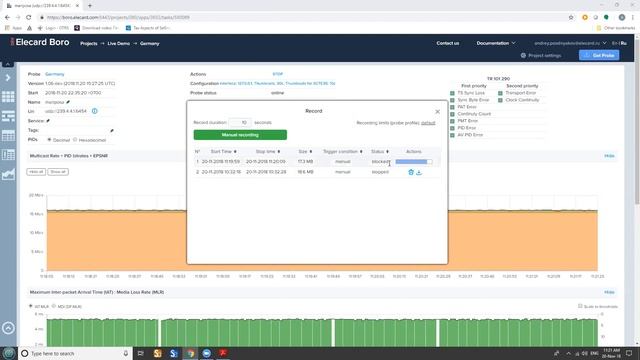
Task: Toggle the PAT Error checkbox
Action: (x=452, y=107)
